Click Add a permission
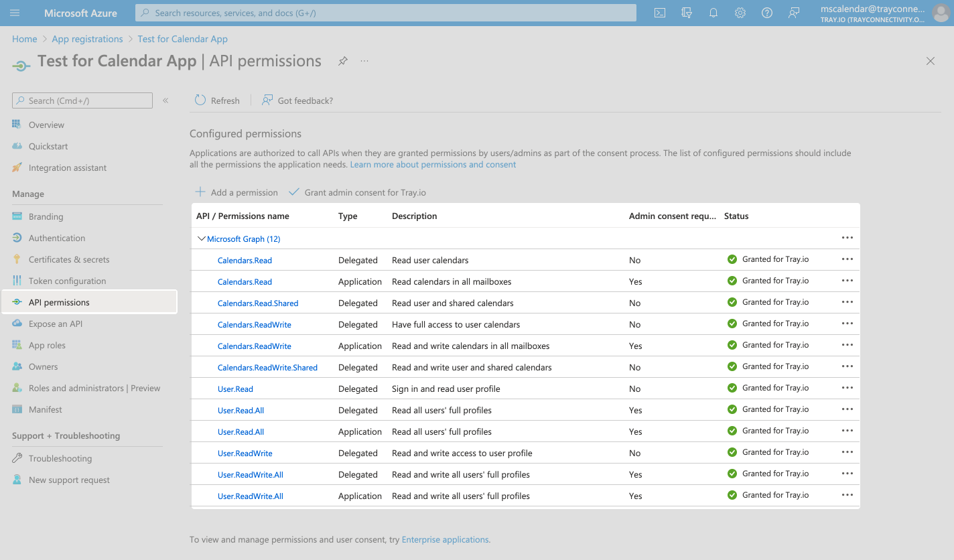The height and width of the screenshot is (560, 954). [236, 192]
